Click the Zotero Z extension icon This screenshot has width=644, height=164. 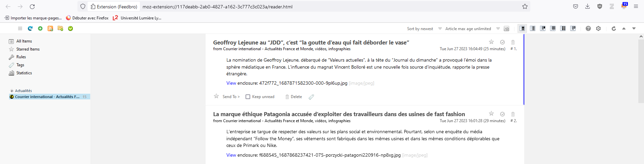612,6
